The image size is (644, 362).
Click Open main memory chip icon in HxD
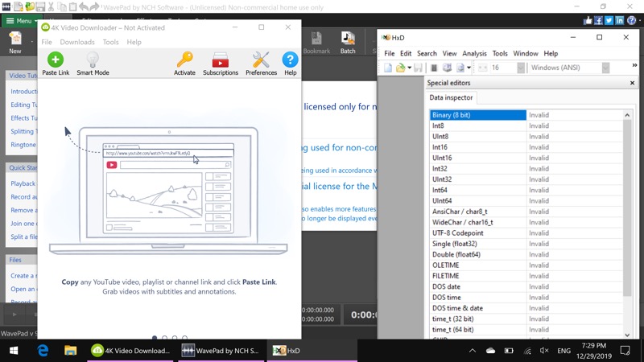pos(434,68)
